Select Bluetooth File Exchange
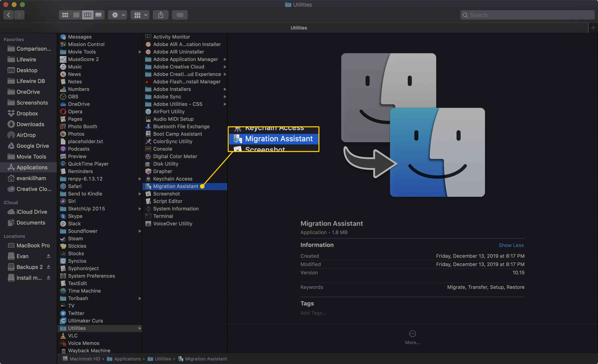The image size is (598, 364). (185, 126)
